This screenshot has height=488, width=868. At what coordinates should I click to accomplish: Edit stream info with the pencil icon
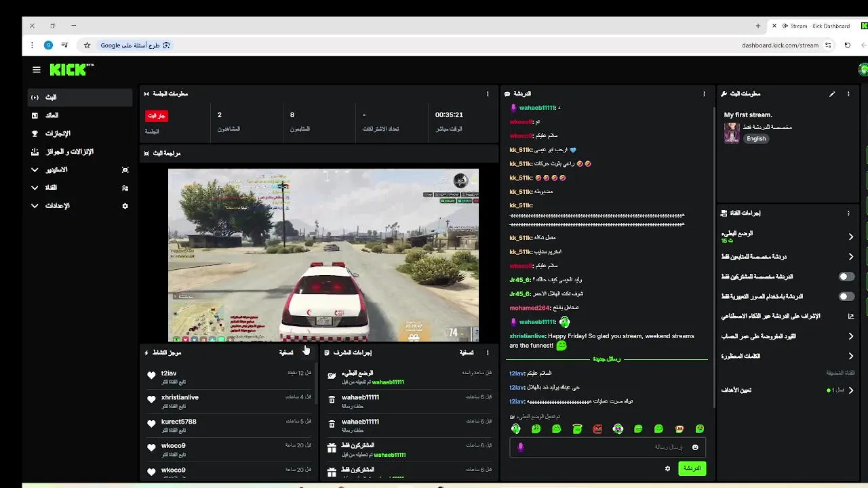(832, 94)
